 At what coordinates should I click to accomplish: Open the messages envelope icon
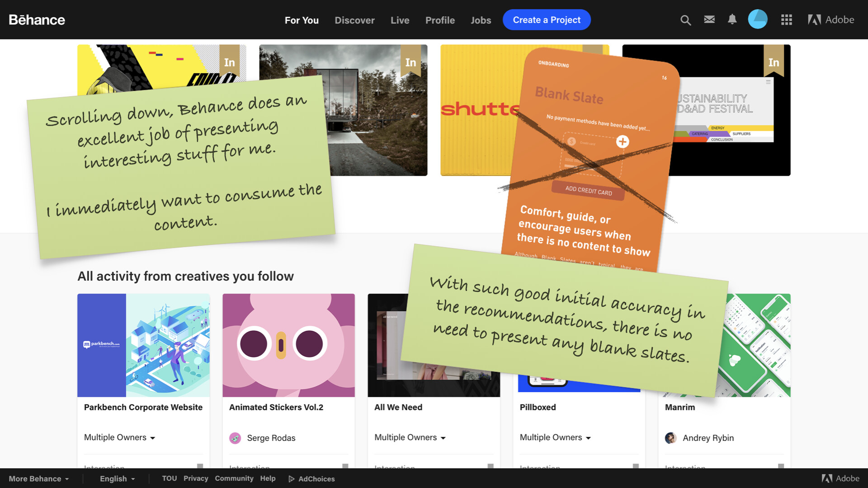pos(709,19)
